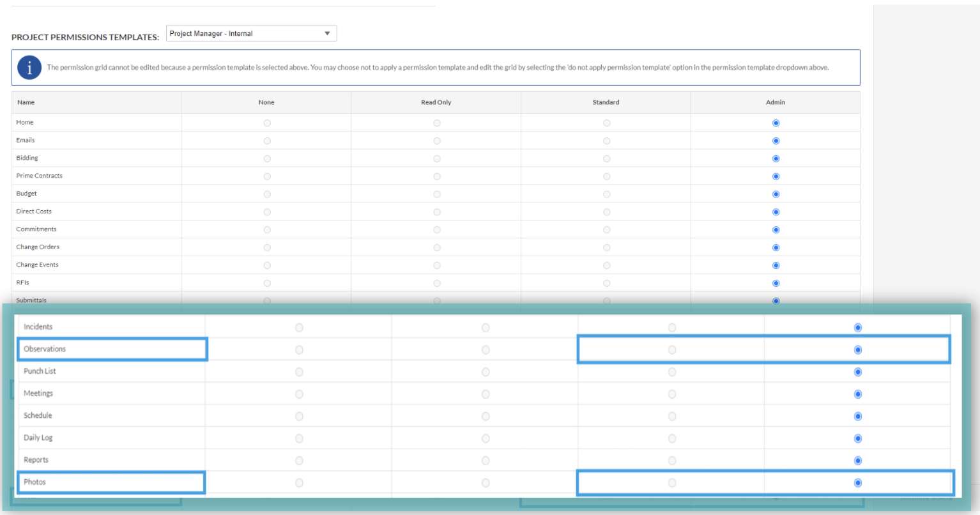The image size is (980, 515).
Task: Click the Project Permissions Templates label
Action: [x=86, y=37]
